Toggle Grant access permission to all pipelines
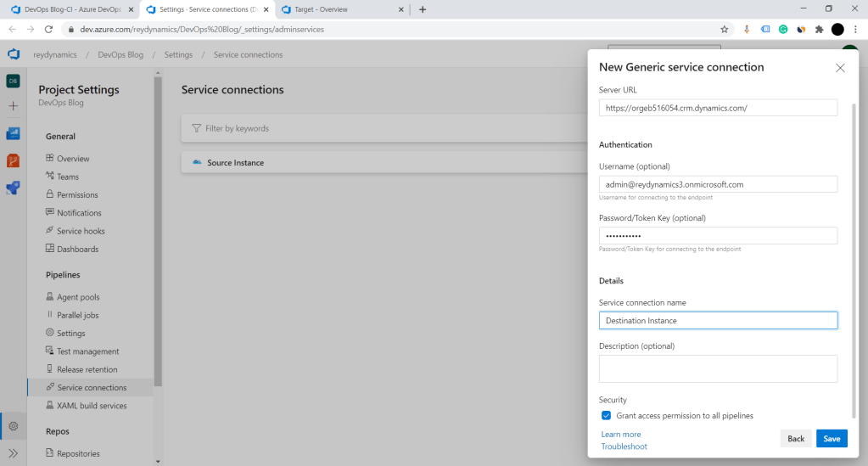Image resolution: width=868 pixels, height=466 pixels. click(x=606, y=416)
